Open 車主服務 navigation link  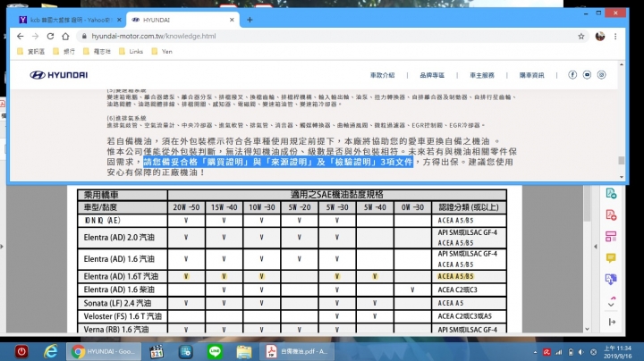(x=482, y=75)
